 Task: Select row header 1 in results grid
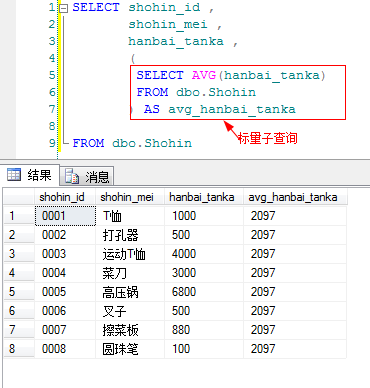click(x=19, y=216)
